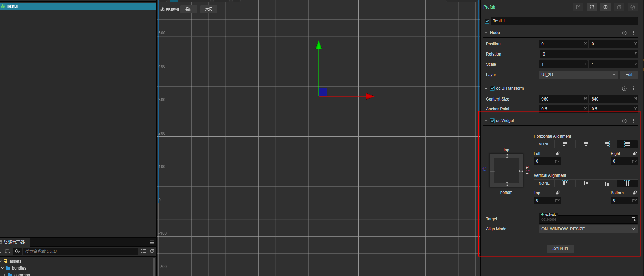
Task: Collapse the cc.UITransform section
Action: pyautogui.click(x=486, y=88)
